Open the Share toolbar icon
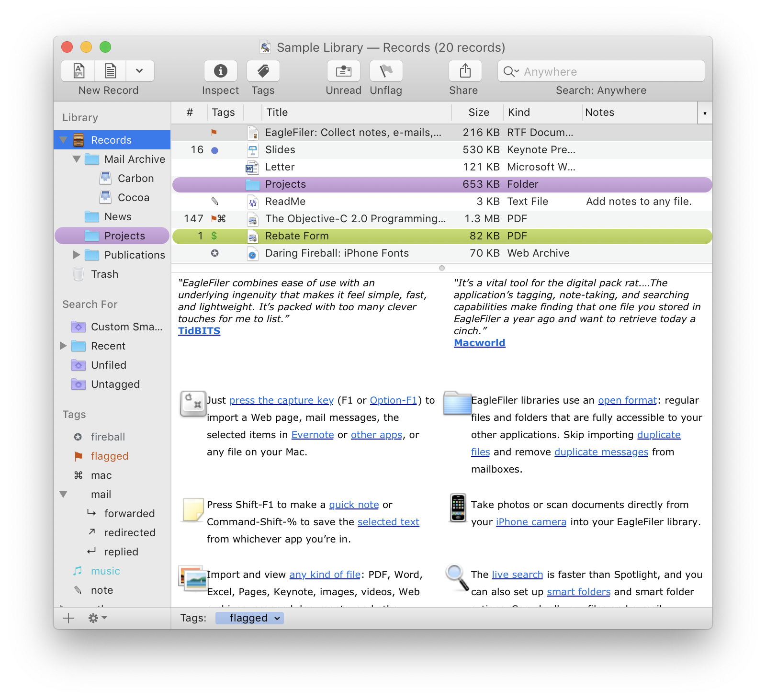Viewport: 766px width, 700px height. point(463,71)
